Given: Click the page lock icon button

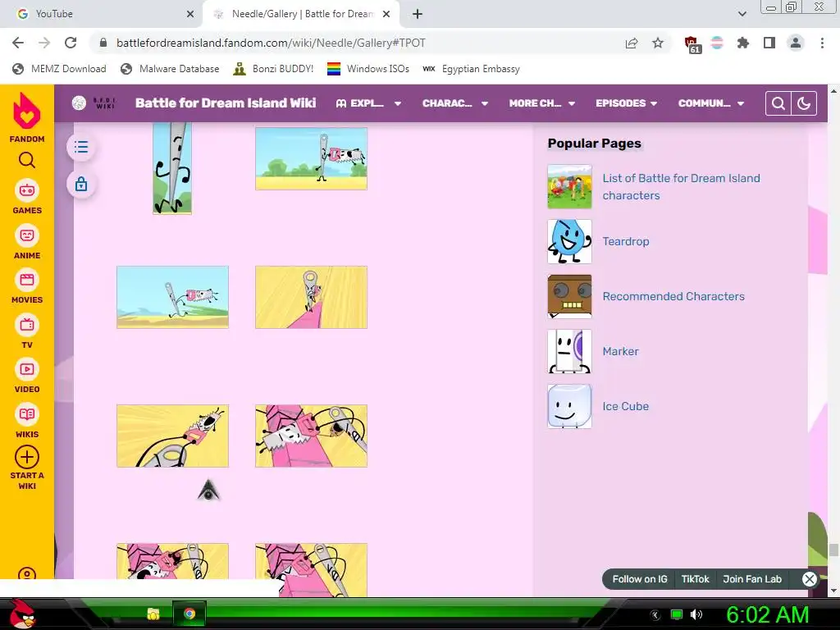Looking at the screenshot, I should click(81, 185).
